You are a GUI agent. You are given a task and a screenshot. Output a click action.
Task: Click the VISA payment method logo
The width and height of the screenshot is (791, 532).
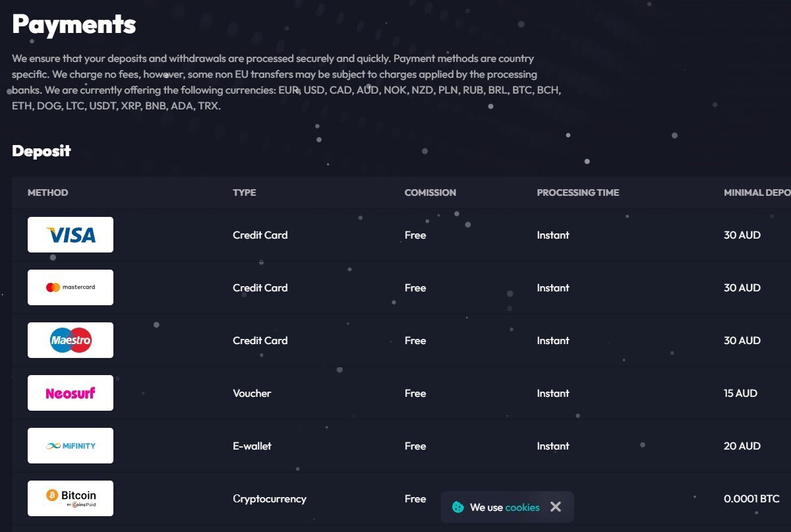point(71,235)
